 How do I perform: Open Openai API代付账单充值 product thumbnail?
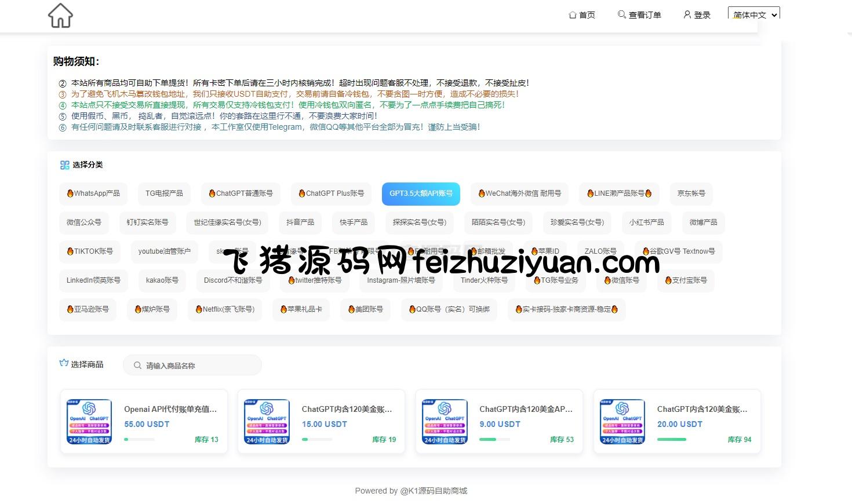tap(89, 422)
